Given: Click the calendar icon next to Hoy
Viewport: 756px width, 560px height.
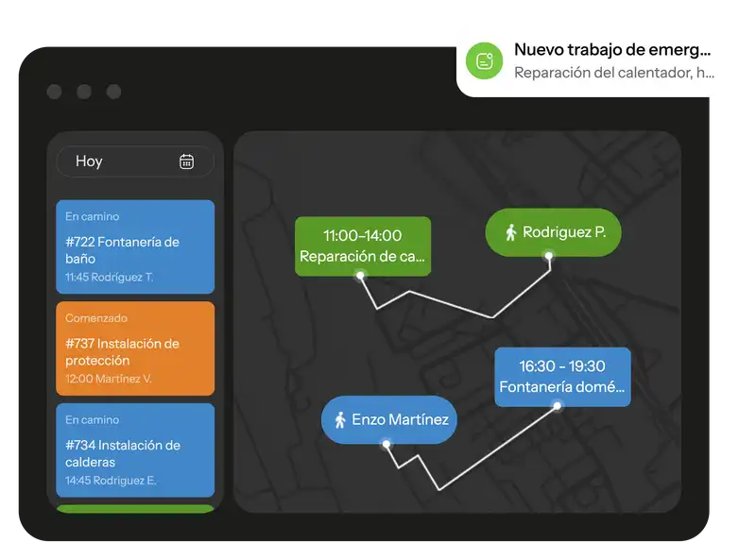Looking at the screenshot, I should tap(186, 161).
